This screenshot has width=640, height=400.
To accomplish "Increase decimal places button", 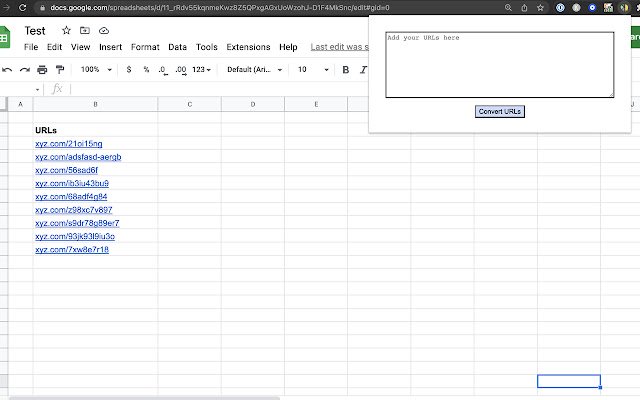I will tap(181, 70).
